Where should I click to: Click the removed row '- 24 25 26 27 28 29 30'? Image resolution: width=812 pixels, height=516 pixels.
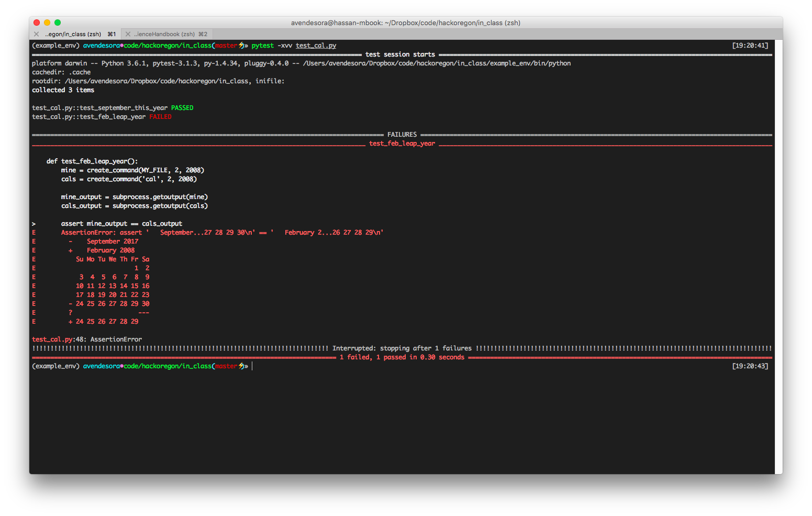tap(109, 304)
